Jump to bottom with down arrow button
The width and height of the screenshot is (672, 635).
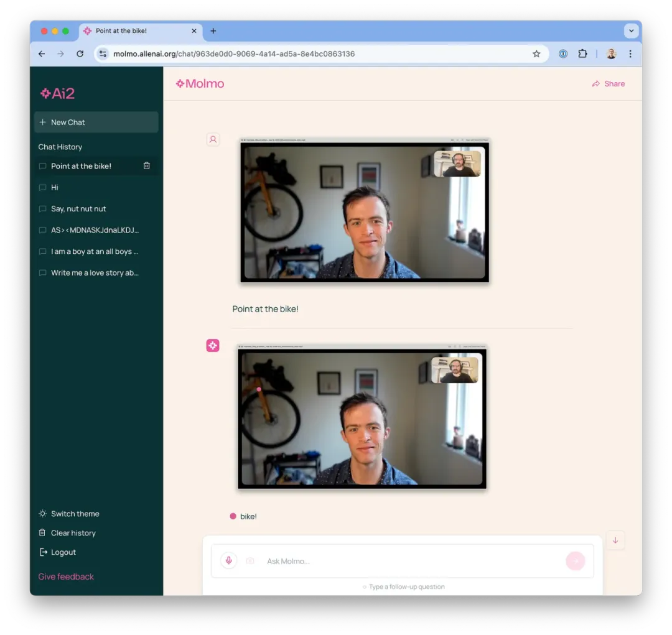click(615, 540)
